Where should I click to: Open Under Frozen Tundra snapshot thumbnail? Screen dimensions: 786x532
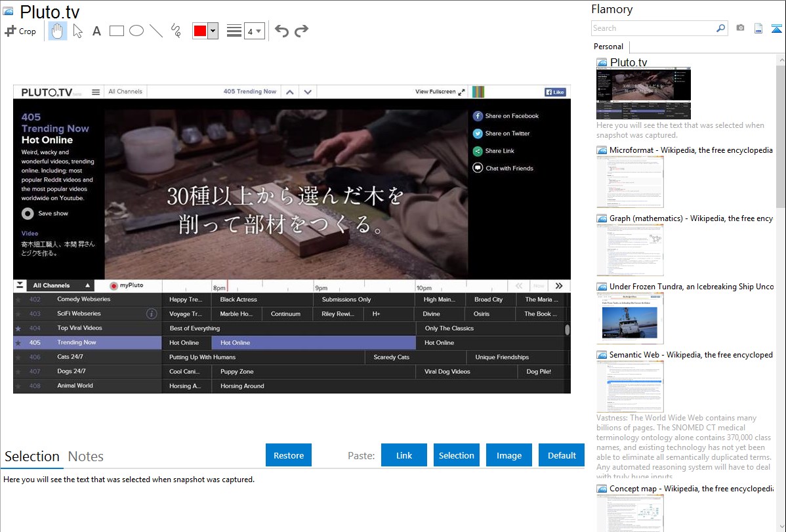point(630,318)
